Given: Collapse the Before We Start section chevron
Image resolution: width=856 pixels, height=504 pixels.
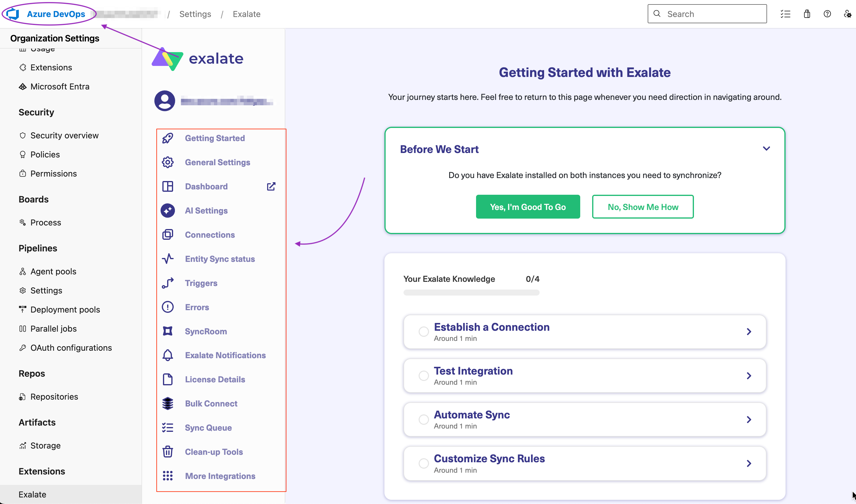Looking at the screenshot, I should coord(766,149).
